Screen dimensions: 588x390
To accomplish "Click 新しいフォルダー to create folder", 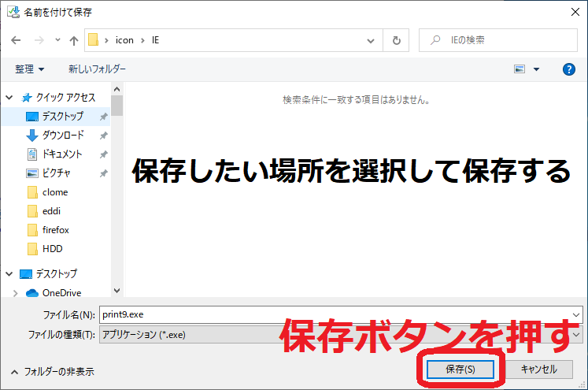I will pyautogui.click(x=97, y=69).
